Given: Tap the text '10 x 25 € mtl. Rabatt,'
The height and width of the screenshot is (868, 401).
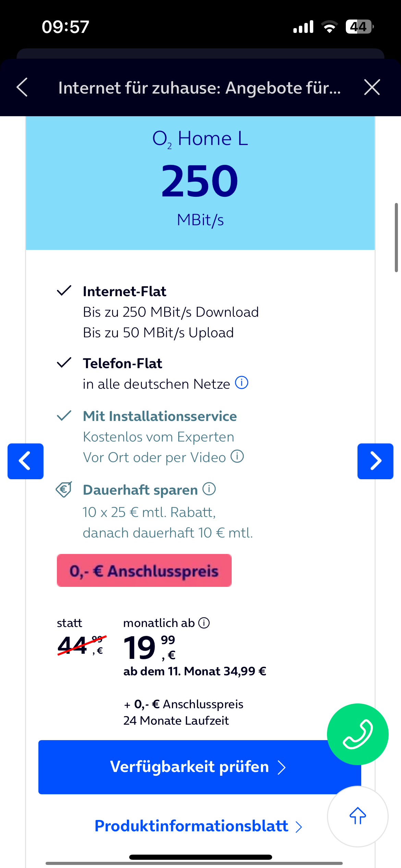Looking at the screenshot, I should click(149, 512).
